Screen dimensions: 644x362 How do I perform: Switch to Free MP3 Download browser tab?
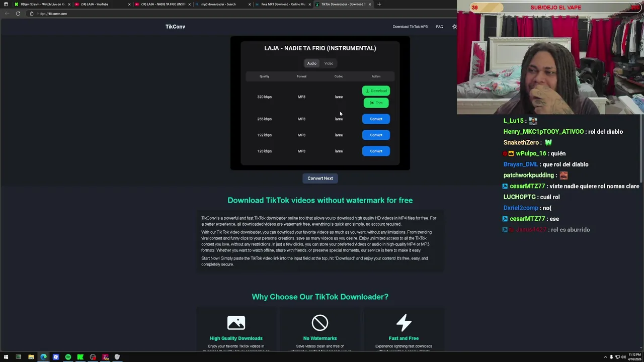[282, 4]
